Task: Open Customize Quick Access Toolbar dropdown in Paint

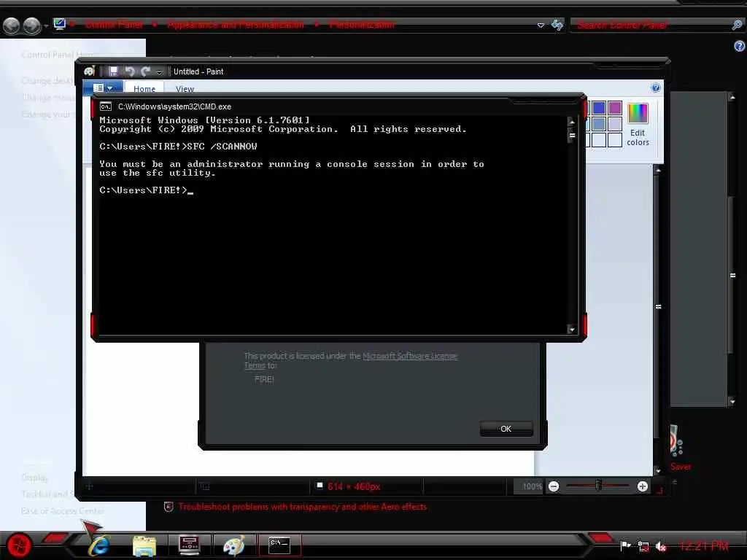Action: coord(159,72)
